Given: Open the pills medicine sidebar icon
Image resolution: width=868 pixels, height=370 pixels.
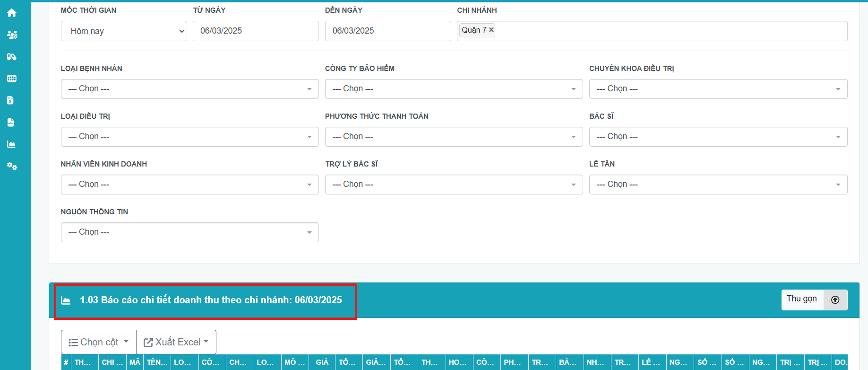Looking at the screenshot, I should tap(12, 57).
